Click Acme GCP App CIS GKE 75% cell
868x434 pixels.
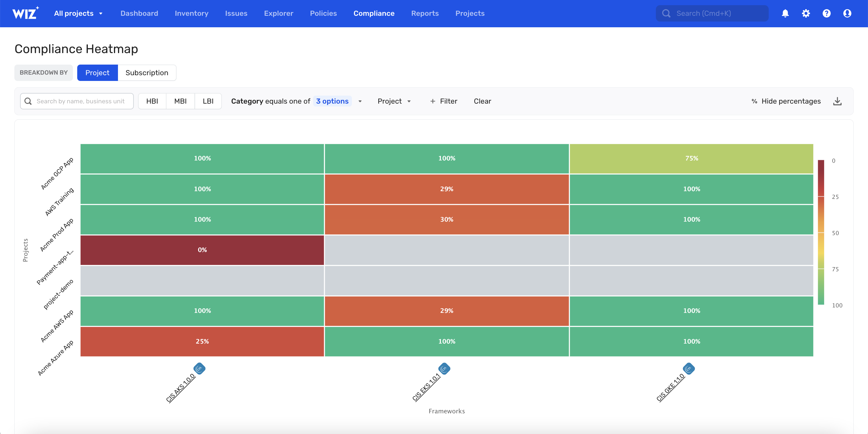point(691,158)
